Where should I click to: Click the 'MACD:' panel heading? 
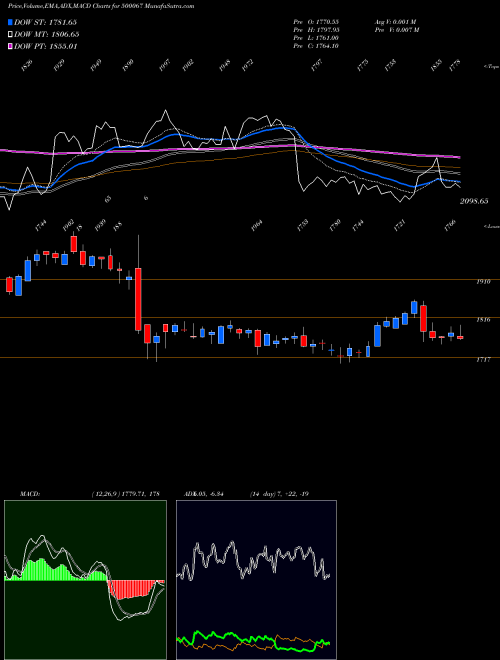[29, 494]
